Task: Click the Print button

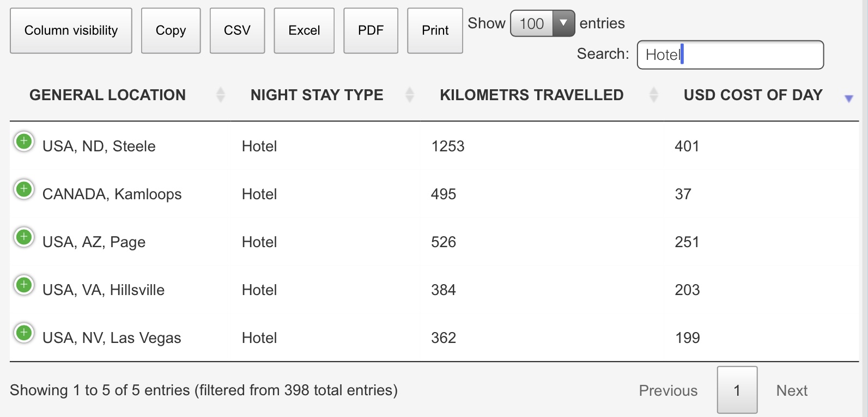Action: click(x=435, y=30)
